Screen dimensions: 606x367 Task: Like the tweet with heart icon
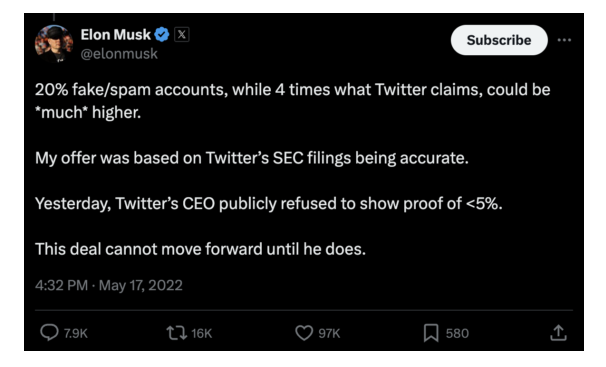pyautogui.click(x=304, y=333)
